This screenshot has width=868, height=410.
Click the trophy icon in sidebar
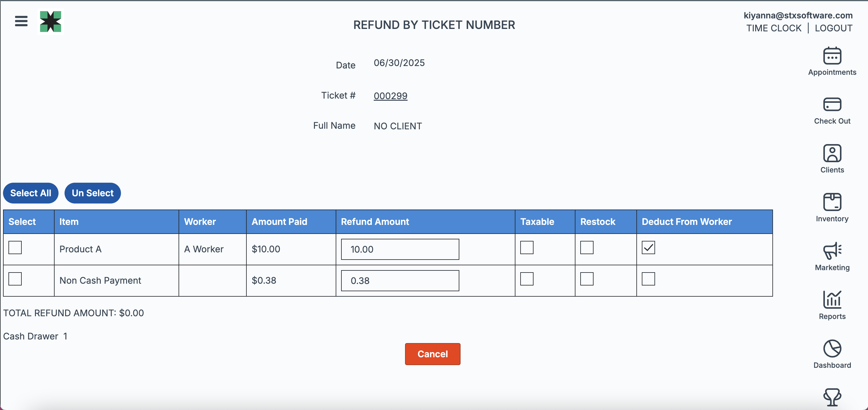[x=832, y=397]
